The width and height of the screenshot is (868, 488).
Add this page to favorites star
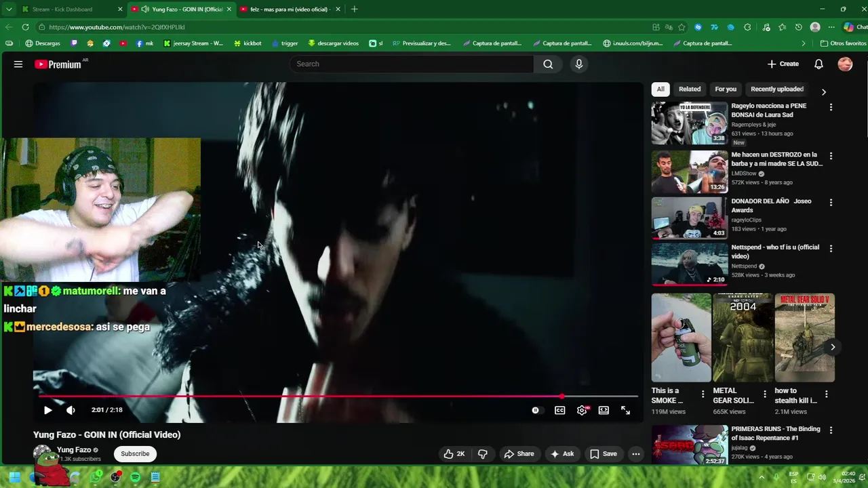click(682, 27)
